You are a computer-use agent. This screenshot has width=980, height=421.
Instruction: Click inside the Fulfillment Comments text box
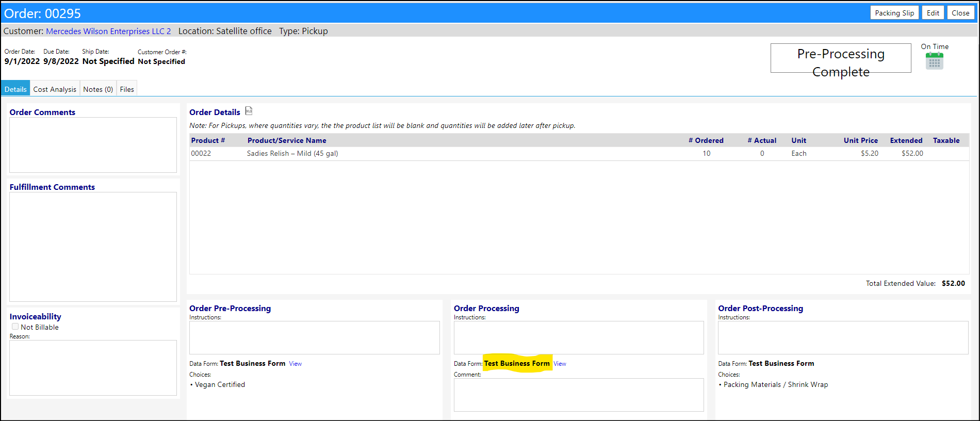[93, 247]
